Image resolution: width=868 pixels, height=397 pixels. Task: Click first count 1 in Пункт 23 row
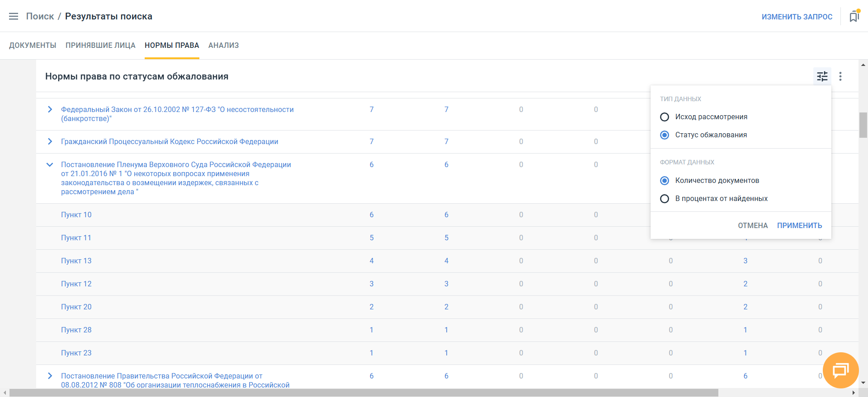[x=372, y=353]
